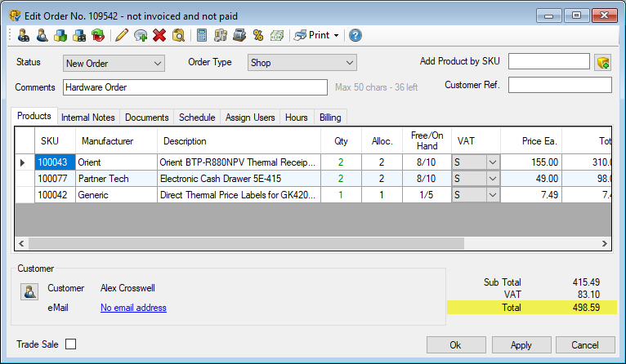Click into the Customer Ref. input field
Viewport: 626px width, 364px height.
(x=560, y=85)
